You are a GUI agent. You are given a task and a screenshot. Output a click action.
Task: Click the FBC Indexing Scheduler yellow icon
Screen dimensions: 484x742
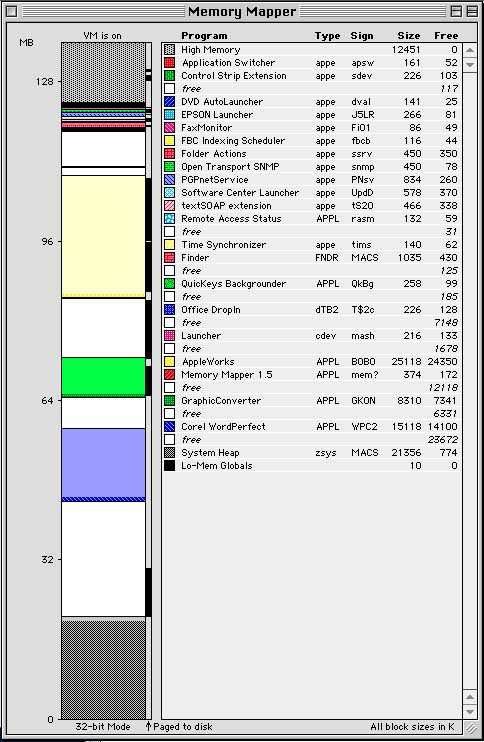click(x=169, y=141)
